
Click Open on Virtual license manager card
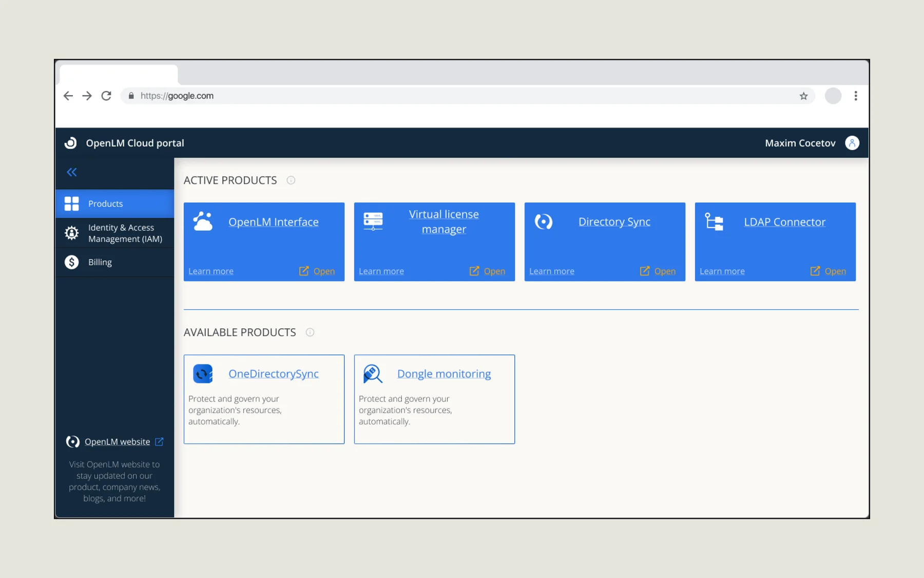[x=488, y=271]
